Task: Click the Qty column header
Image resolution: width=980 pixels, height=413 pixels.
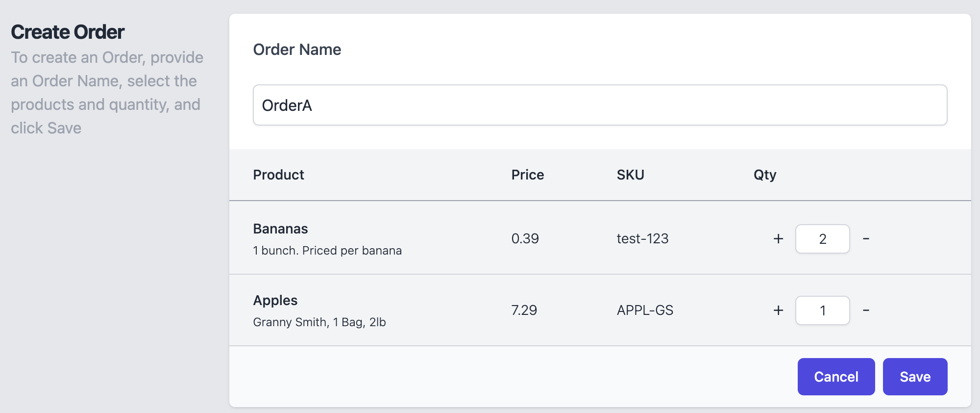Action: (765, 175)
